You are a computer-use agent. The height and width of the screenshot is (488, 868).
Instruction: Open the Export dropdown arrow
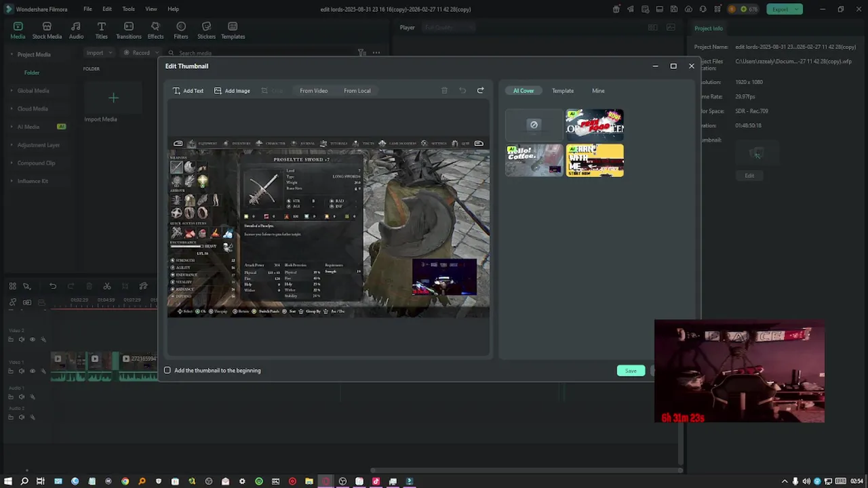pyautogui.click(x=798, y=9)
